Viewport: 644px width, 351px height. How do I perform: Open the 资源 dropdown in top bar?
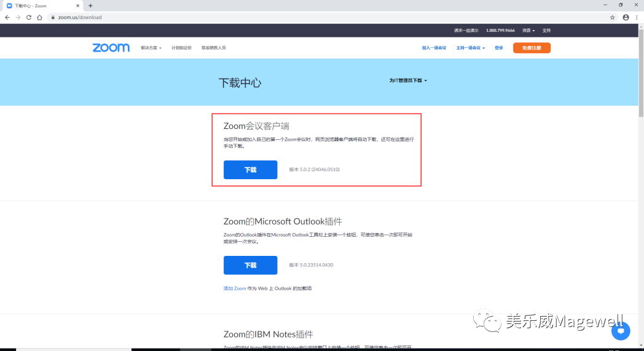[x=528, y=30]
